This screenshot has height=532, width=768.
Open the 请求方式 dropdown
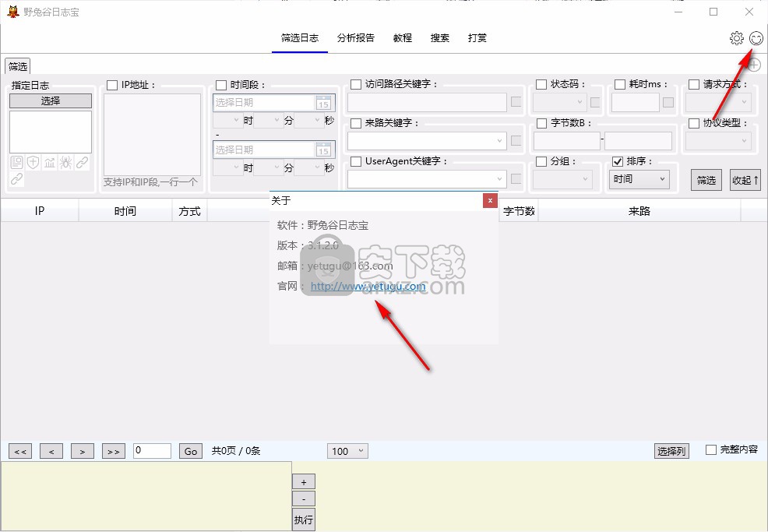718,102
